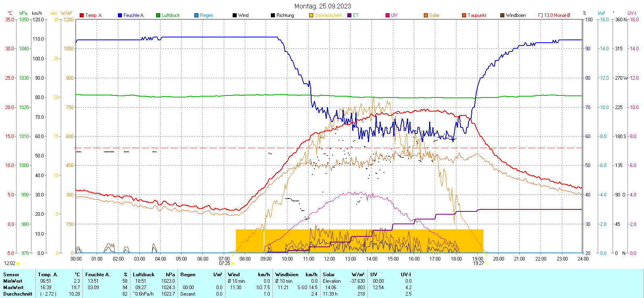Click the blue Feuchte A. legend square
This screenshot has width=644, height=298.
pos(120,15)
